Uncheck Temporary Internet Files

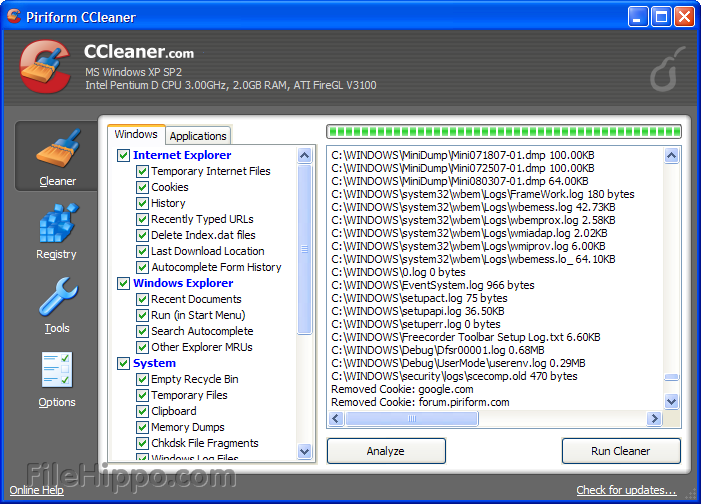pos(142,171)
